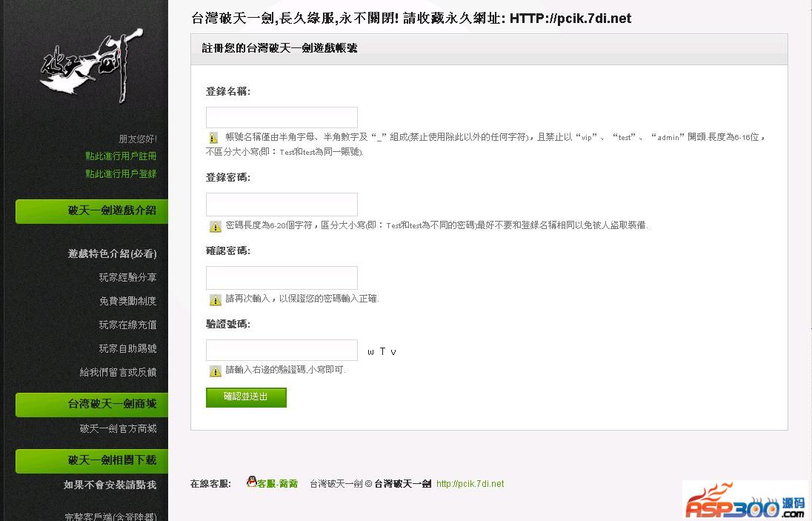
Task: Click 客服-薔薔 customer service link
Action: (x=278, y=484)
